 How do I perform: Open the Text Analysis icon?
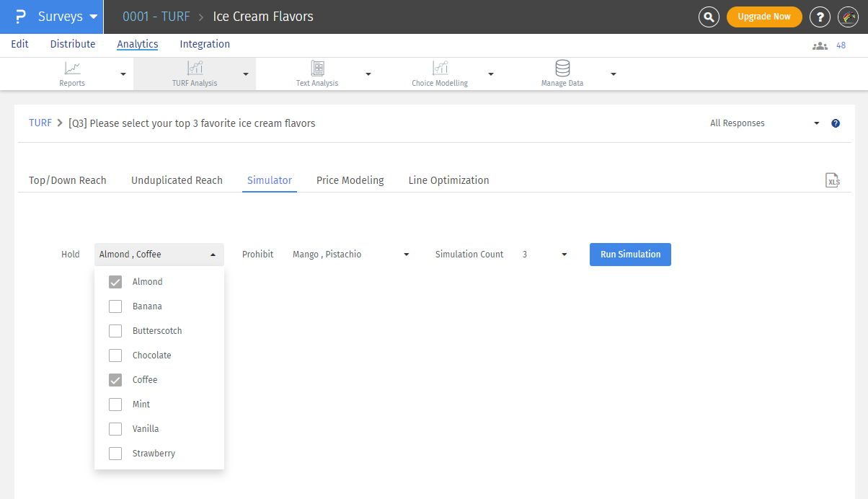click(x=317, y=69)
